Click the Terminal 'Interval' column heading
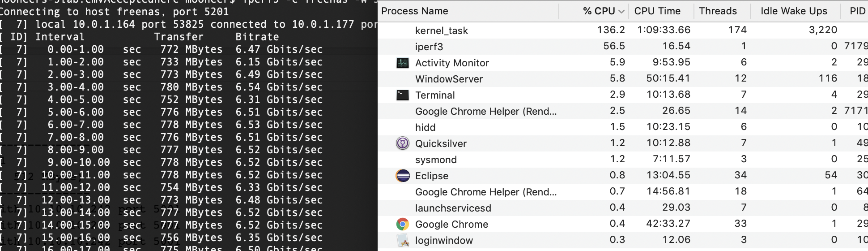 [60, 37]
